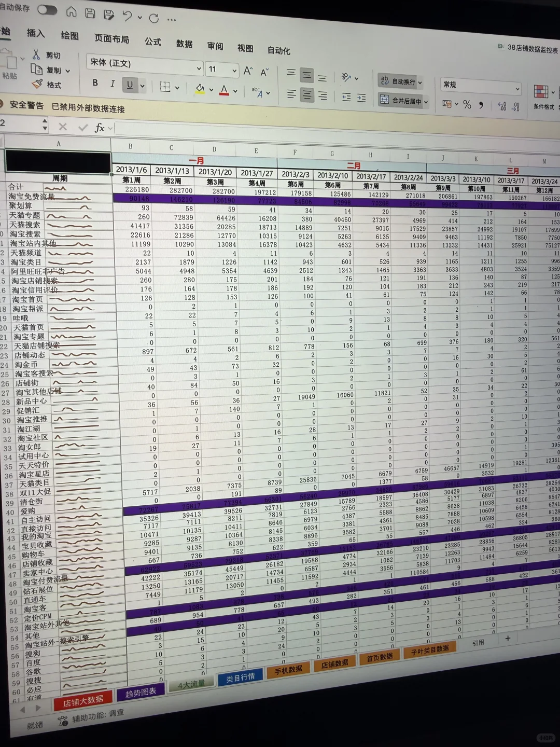Image resolution: width=560 pixels, height=747 pixels.
Task: Click the align left icon
Action: point(292,94)
